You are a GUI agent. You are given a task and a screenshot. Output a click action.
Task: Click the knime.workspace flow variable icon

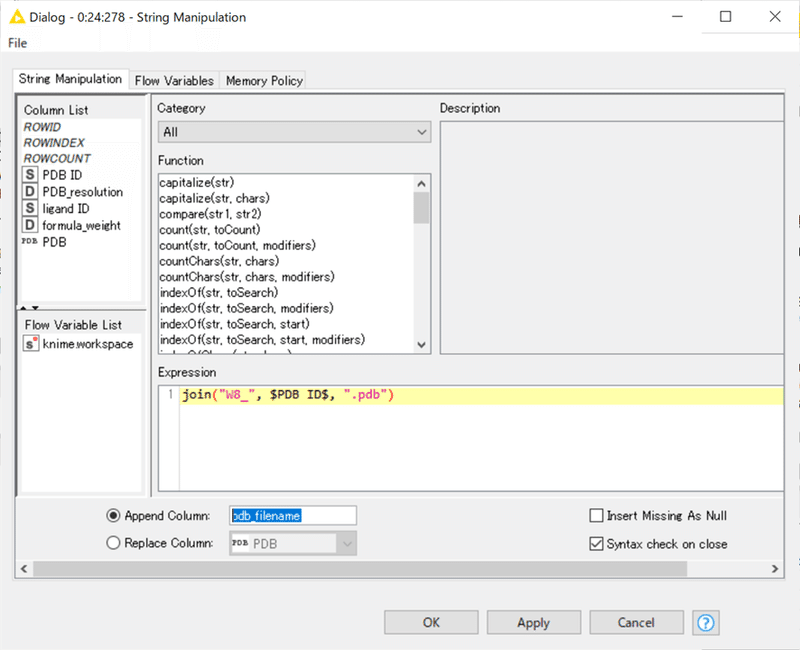coord(31,343)
